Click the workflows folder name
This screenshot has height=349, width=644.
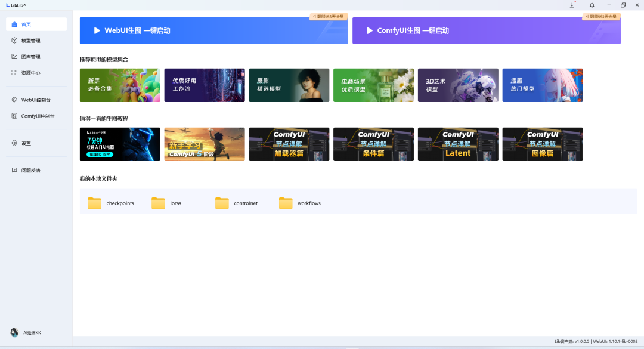[309, 203]
